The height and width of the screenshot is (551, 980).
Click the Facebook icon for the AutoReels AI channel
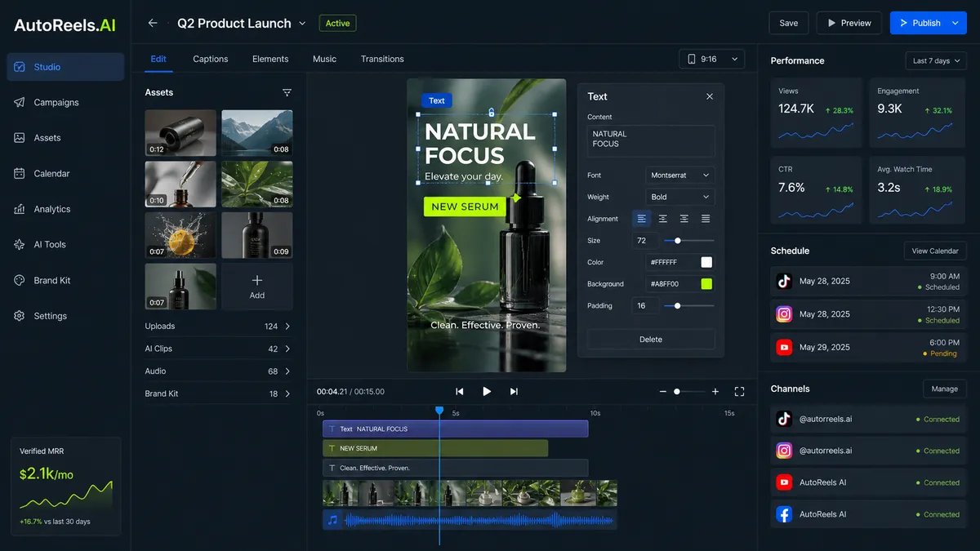(784, 514)
